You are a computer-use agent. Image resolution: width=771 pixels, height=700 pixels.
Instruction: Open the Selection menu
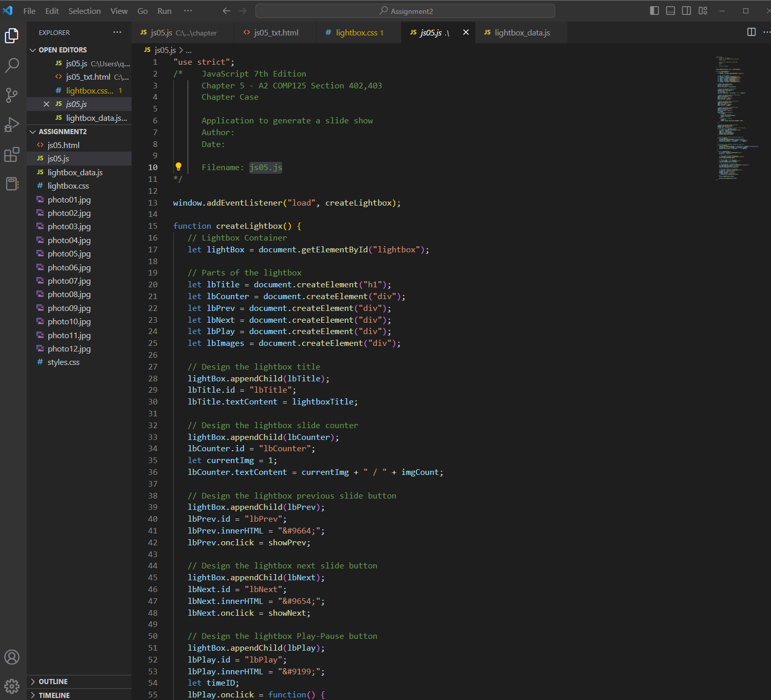point(84,11)
